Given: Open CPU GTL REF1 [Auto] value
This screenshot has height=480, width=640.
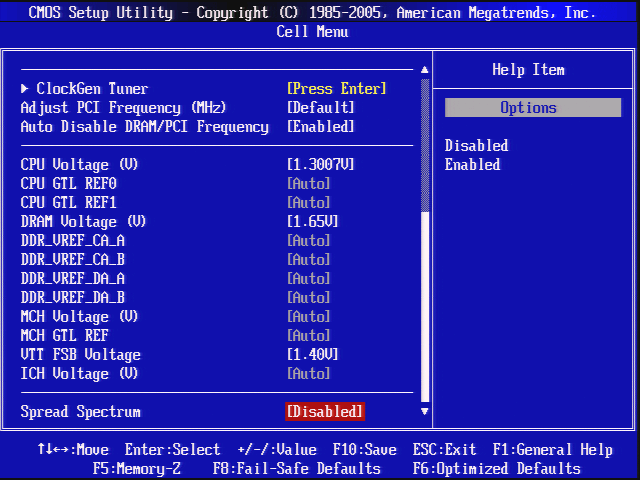Looking at the screenshot, I should click(308, 202).
